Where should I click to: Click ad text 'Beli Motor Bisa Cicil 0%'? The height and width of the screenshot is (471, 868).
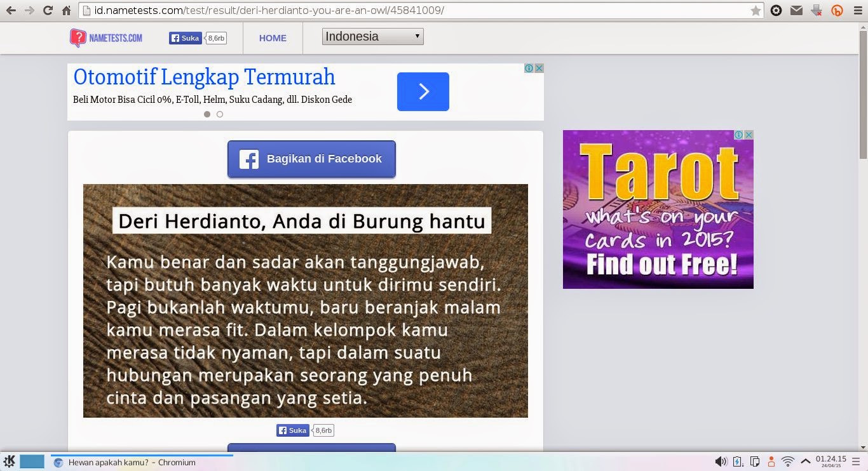coord(123,100)
